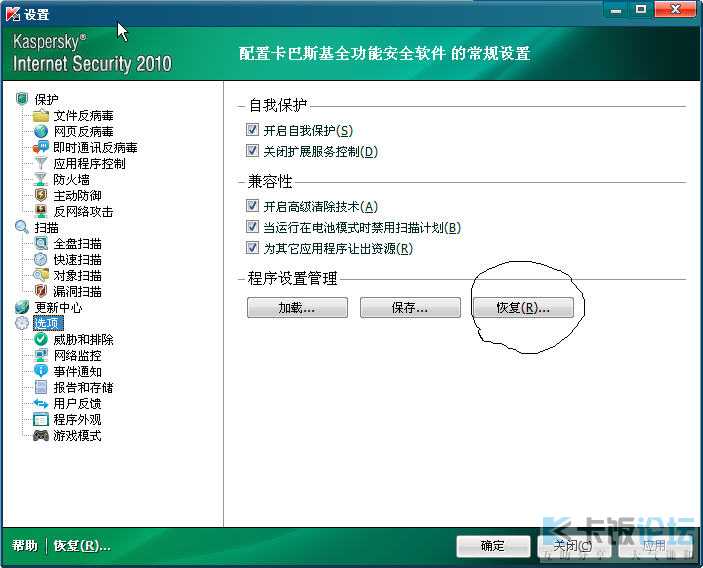Select the 事件通知 tree item

pyautogui.click(x=78, y=371)
